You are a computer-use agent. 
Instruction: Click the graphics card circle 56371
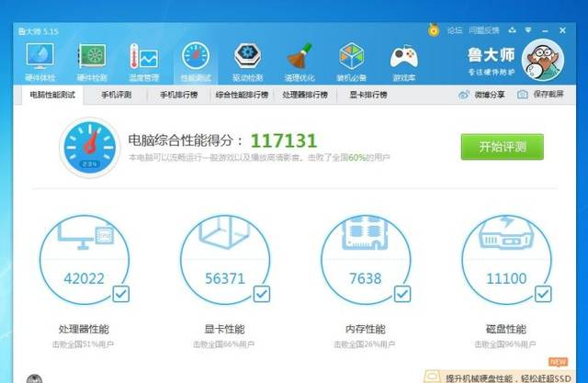[x=225, y=260]
